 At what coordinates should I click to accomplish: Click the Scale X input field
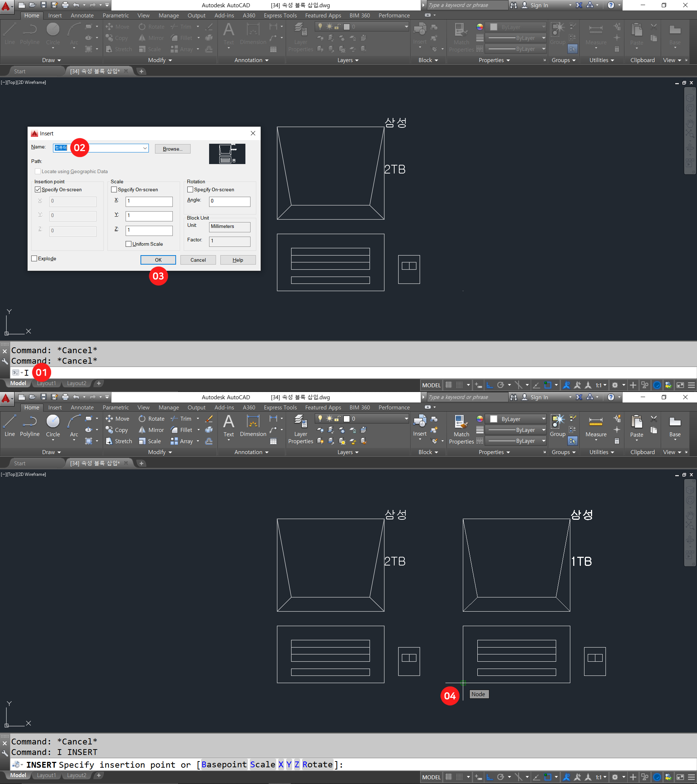[x=149, y=201]
